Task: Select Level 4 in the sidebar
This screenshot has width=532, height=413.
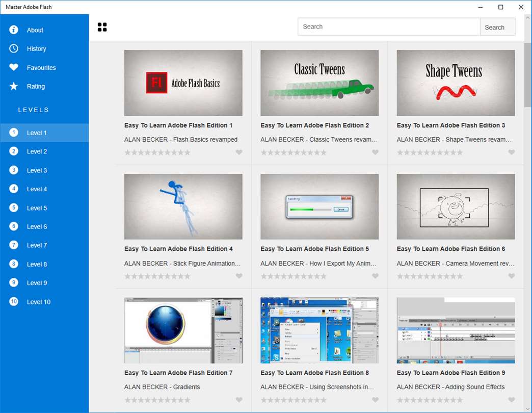Action: [44, 189]
